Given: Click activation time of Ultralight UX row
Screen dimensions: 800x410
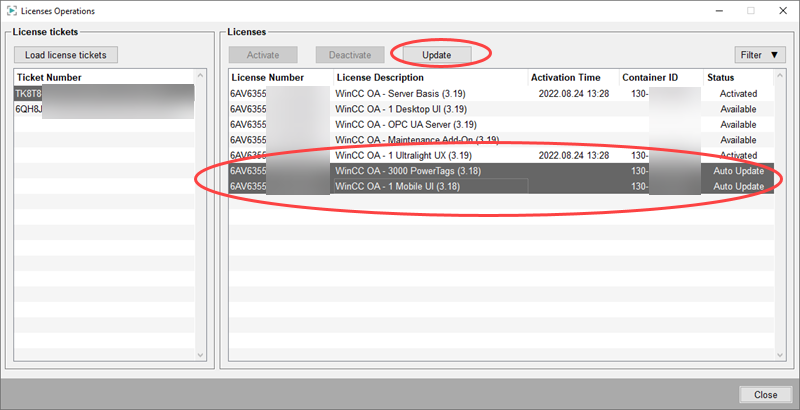Looking at the screenshot, I should (x=574, y=155).
